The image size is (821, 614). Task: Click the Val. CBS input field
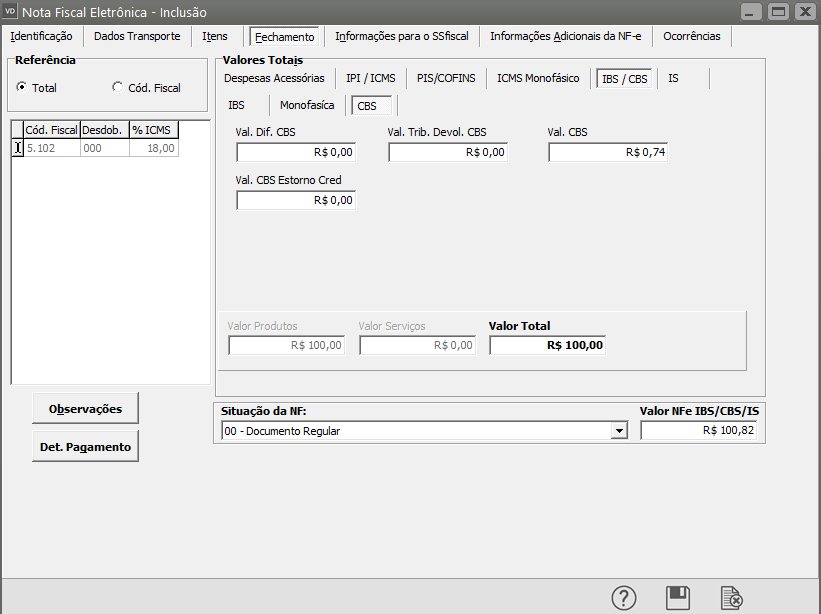point(608,152)
